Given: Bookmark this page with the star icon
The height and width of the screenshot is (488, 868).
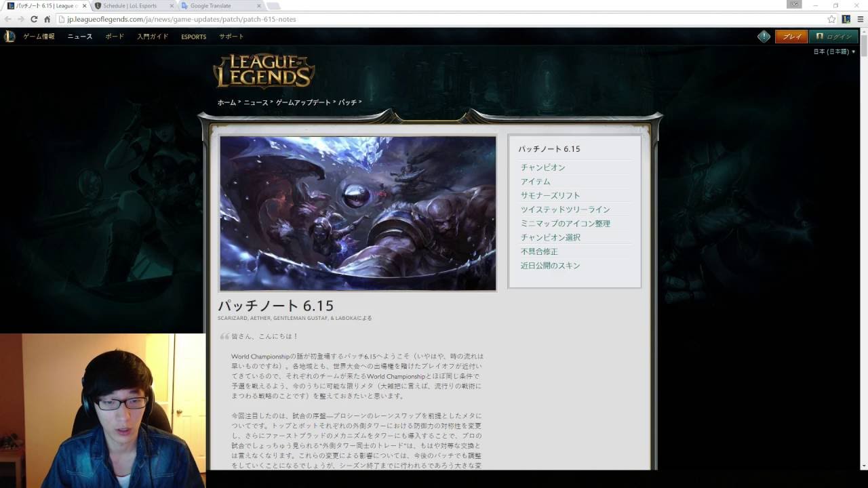Looking at the screenshot, I should [831, 19].
